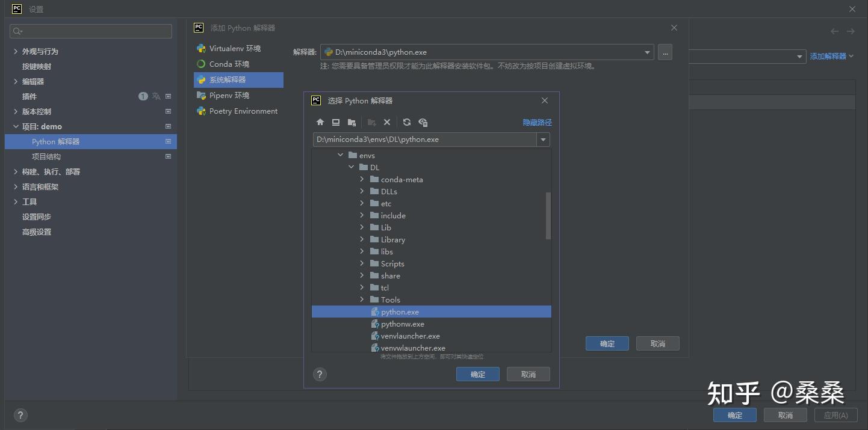
Task: Go to home directory in file chooser
Action: click(x=320, y=122)
